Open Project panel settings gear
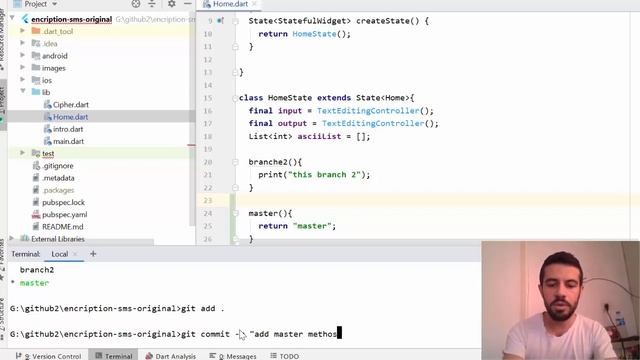640x360 pixels. [172, 4]
